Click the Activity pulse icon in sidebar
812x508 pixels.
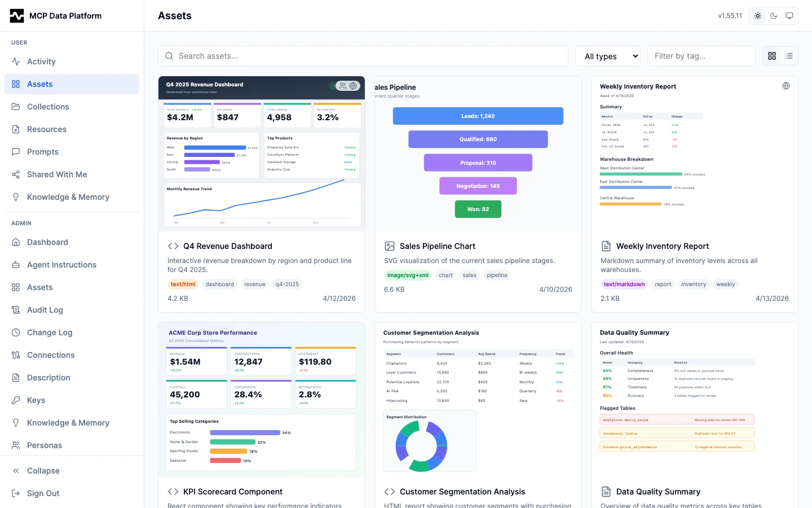click(x=16, y=62)
